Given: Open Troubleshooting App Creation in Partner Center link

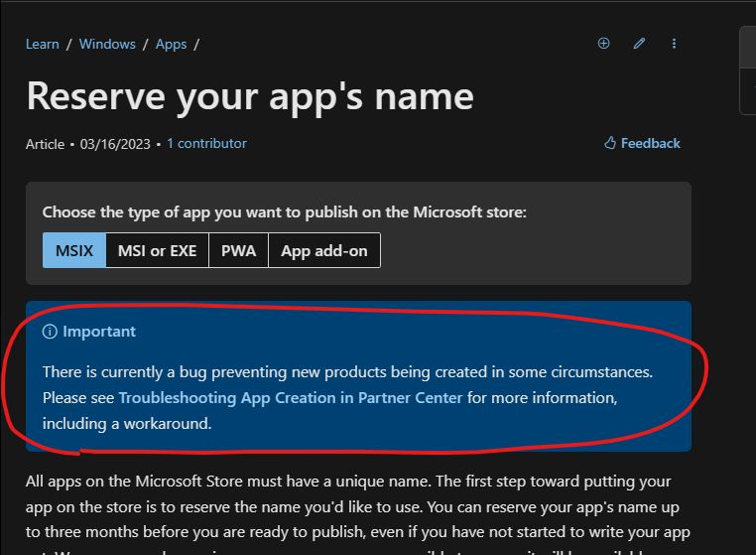Looking at the screenshot, I should click(x=291, y=398).
